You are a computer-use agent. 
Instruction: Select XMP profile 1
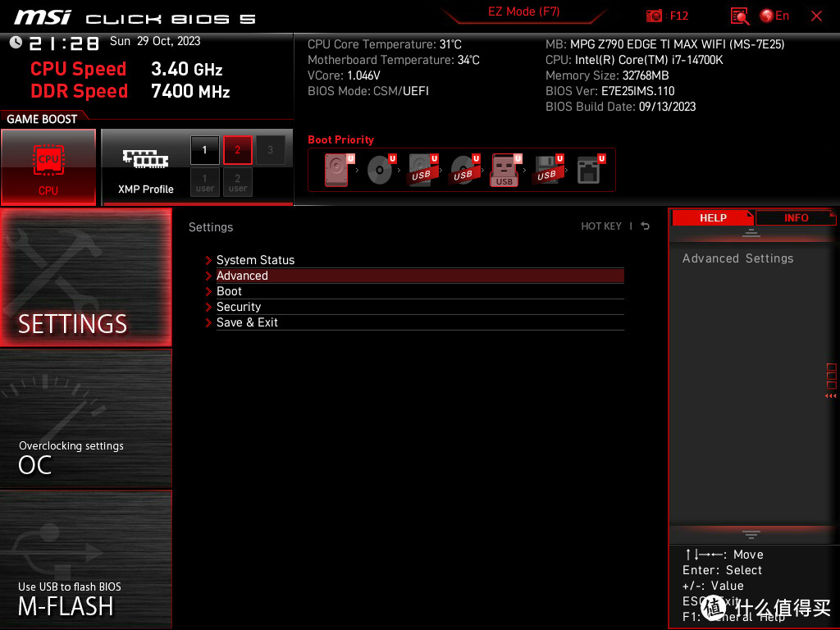[x=204, y=150]
